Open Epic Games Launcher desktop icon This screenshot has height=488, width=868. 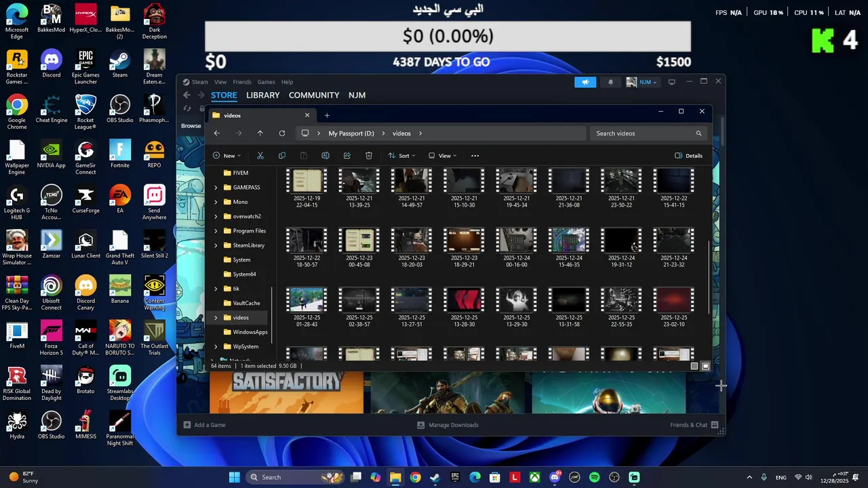coord(85,67)
